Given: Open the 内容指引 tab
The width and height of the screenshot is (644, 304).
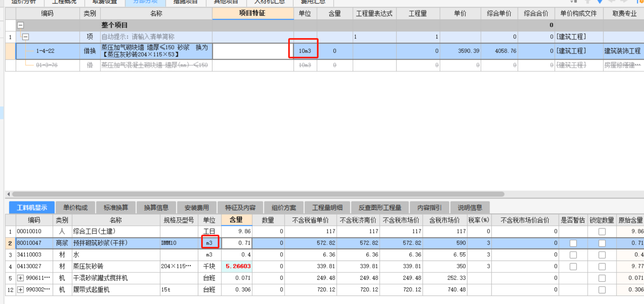Looking at the screenshot, I should tap(429, 208).
